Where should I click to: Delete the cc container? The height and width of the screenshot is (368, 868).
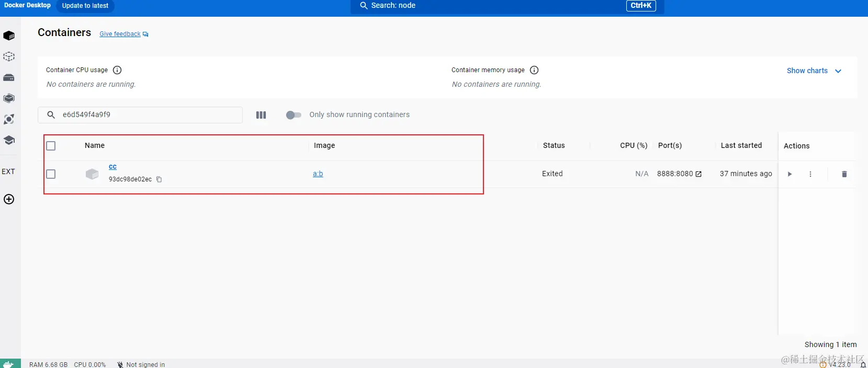pyautogui.click(x=844, y=174)
